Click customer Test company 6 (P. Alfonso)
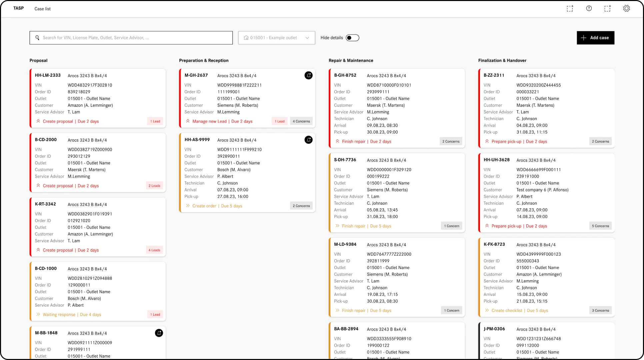The width and height of the screenshot is (644, 360). click(542, 190)
